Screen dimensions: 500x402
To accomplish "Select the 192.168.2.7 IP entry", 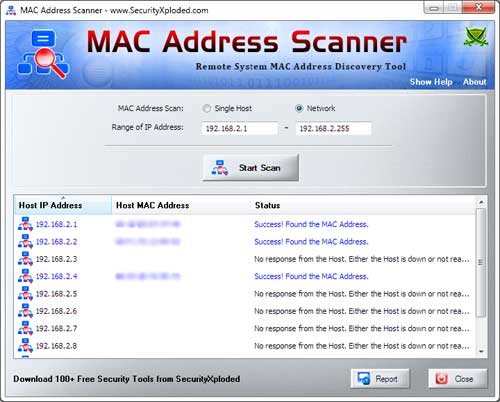I will [56, 328].
